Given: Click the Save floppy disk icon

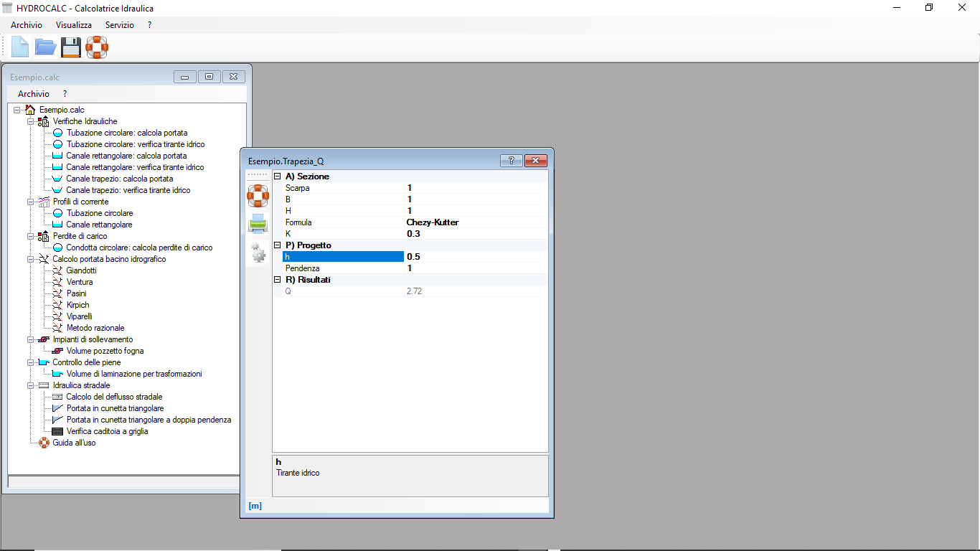Looking at the screenshot, I should (71, 47).
